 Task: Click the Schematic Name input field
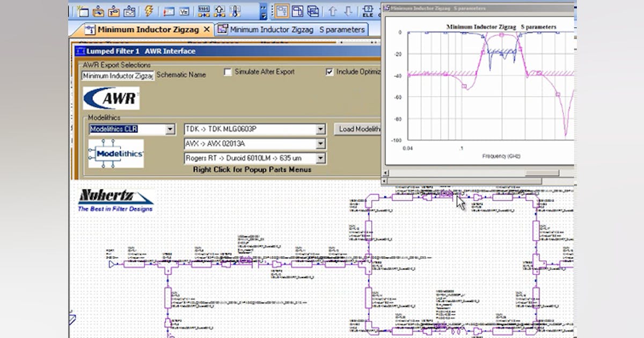[118, 76]
